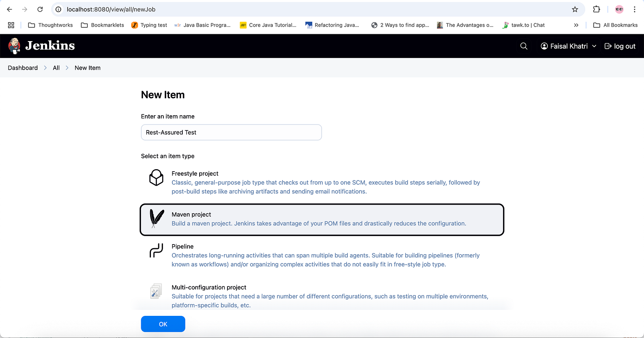This screenshot has width=644, height=338.
Task: Select the Maven project item type
Action: click(x=322, y=220)
